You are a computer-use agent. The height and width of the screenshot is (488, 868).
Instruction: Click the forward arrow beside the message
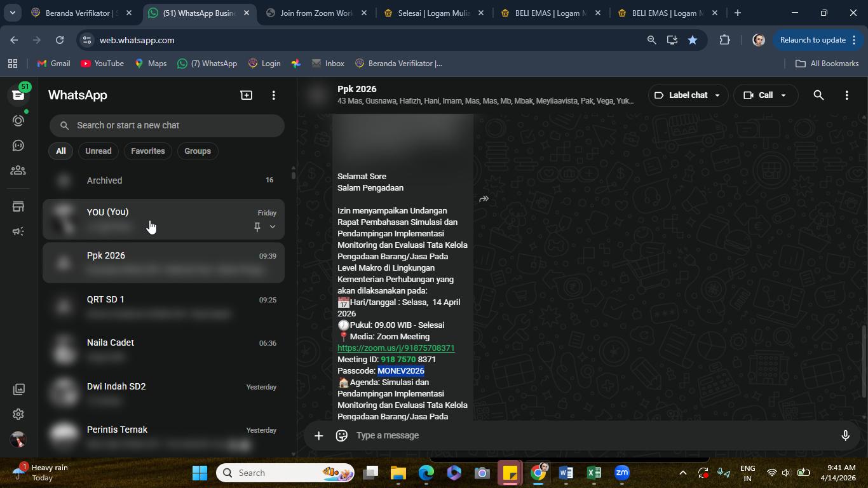click(484, 199)
